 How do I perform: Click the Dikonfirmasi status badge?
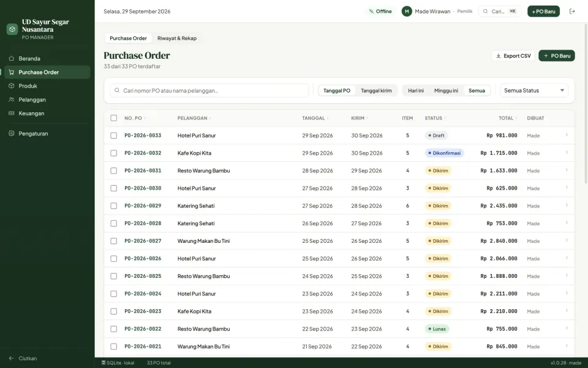coord(445,153)
